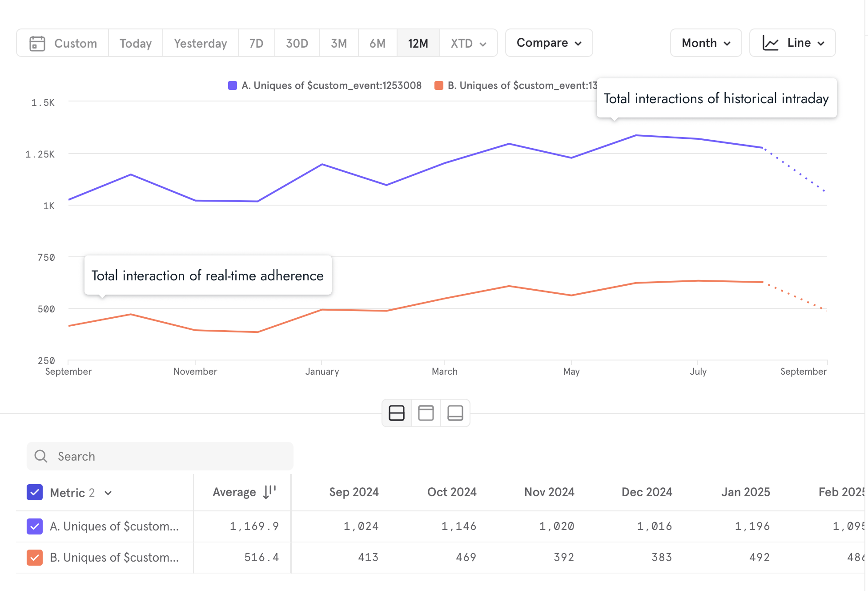
Task: Click the Average sort descending icon
Action: (269, 492)
